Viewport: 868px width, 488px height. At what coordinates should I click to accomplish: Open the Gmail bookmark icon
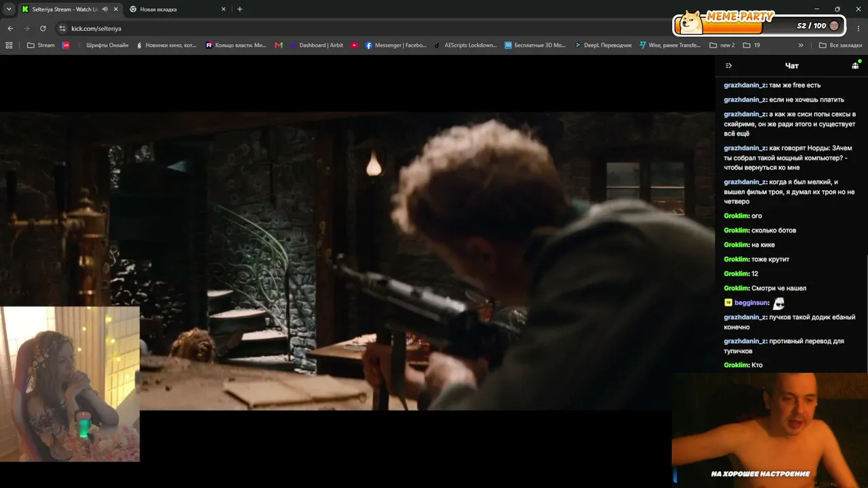pos(279,45)
